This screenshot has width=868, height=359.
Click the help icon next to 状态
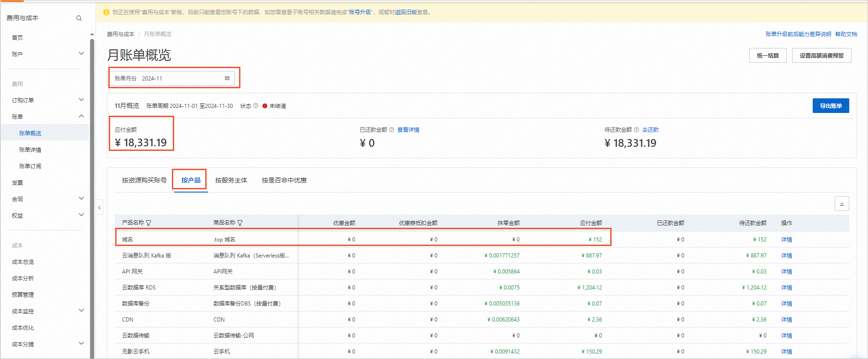pos(256,106)
